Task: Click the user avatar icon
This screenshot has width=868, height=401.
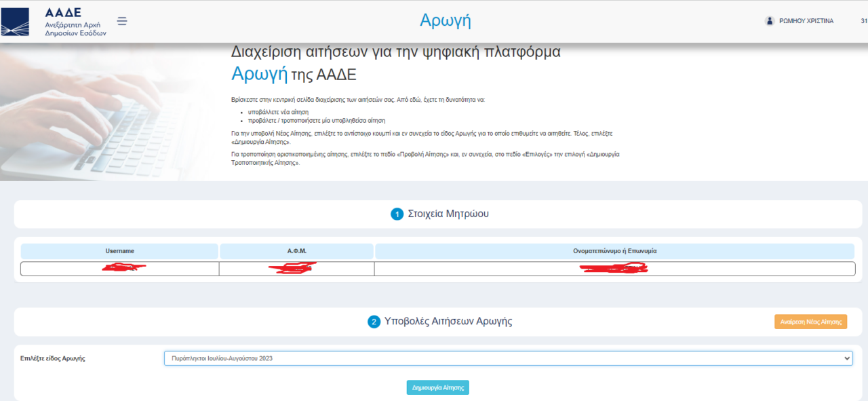Action: pos(770,21)
